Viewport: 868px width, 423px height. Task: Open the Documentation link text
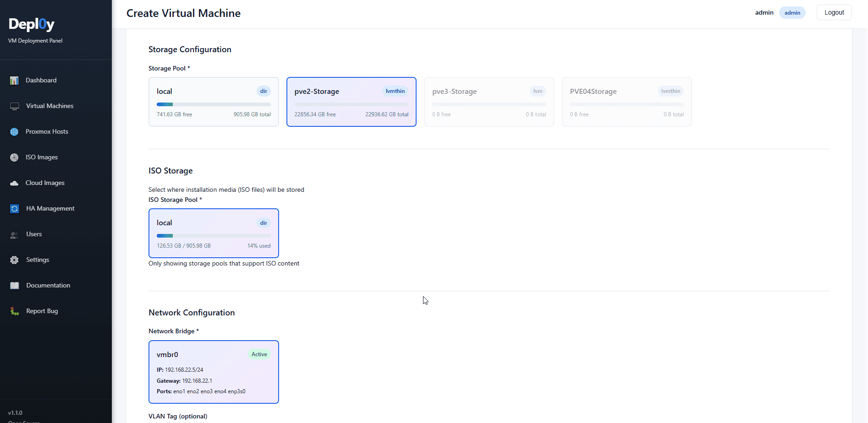tap(48, 285)
